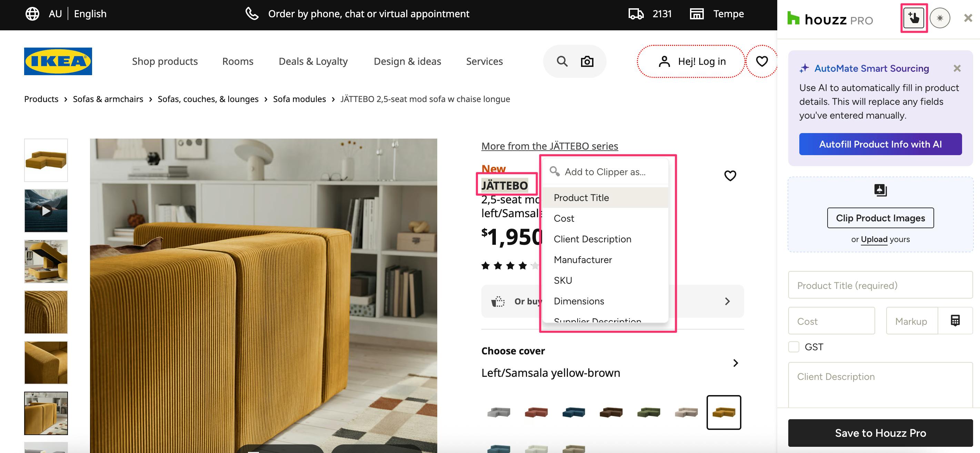This screenshot has width=980, height=453.
Task: Click Autofill Product Info with AI
Action: click(880, 144)
